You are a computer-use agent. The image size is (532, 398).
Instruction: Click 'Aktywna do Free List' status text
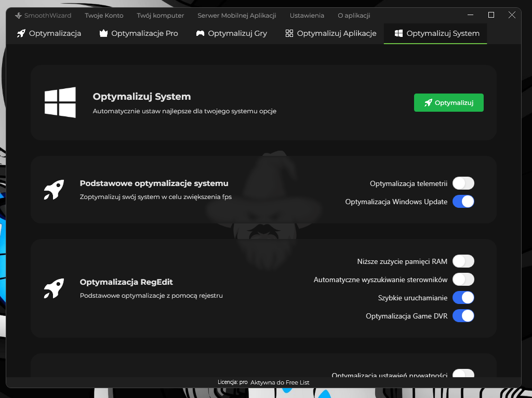280,382
